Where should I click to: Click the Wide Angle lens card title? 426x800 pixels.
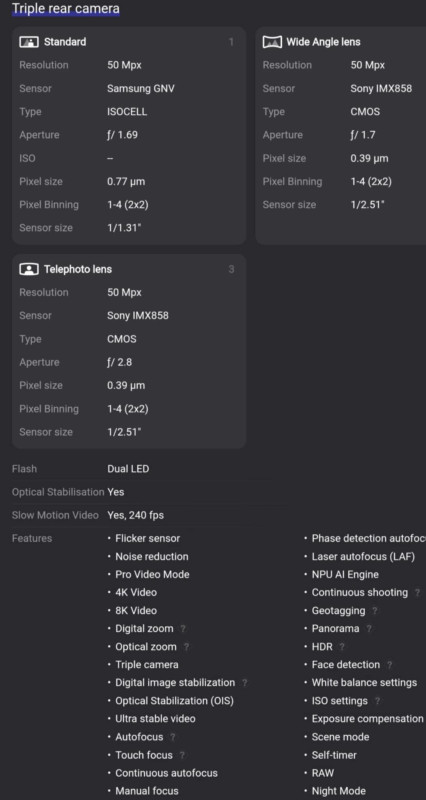[323, 42]
